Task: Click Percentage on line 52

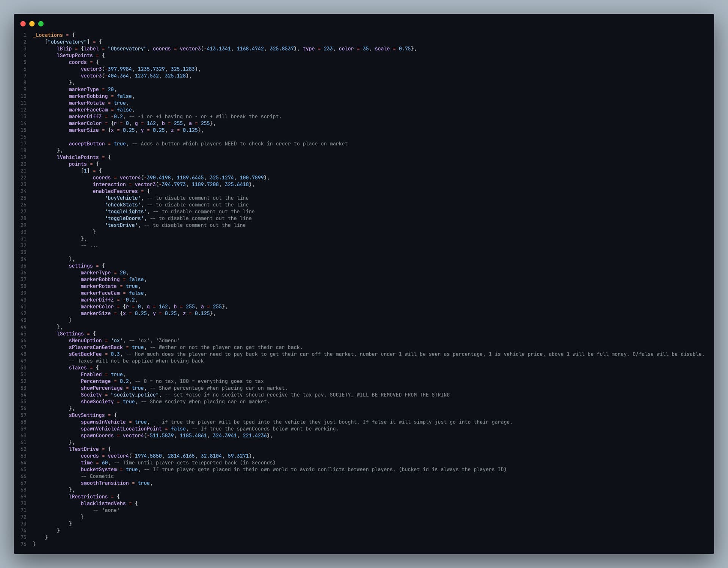Action: (x=96, y=381)
